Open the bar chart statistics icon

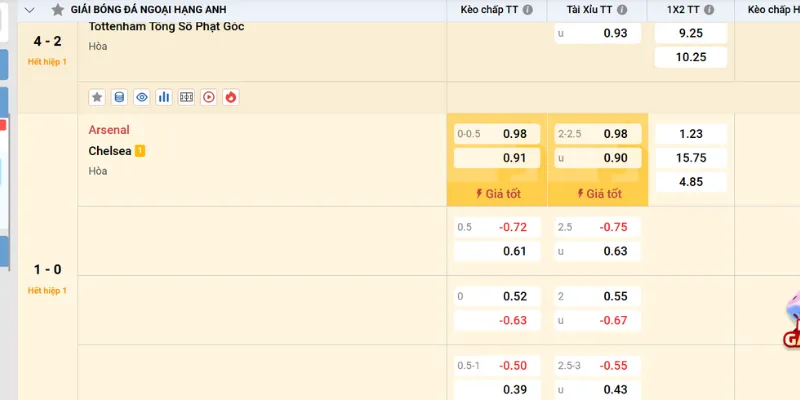click(164, 97)
